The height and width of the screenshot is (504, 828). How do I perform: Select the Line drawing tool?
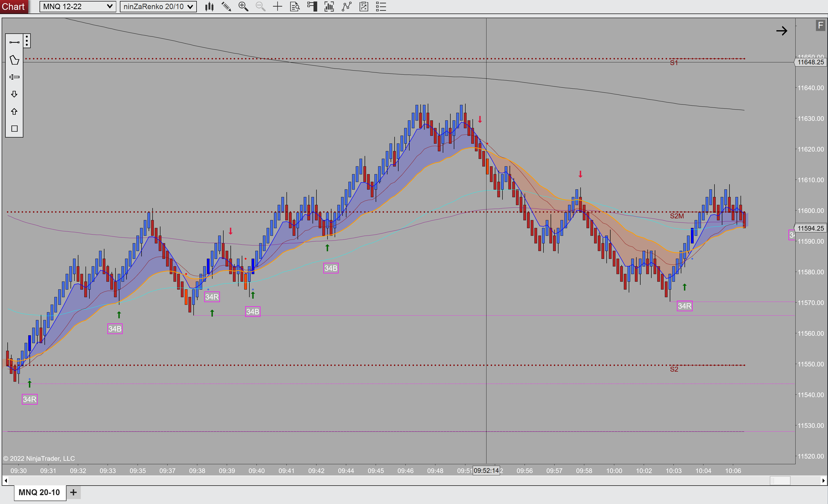click(14, 42)
